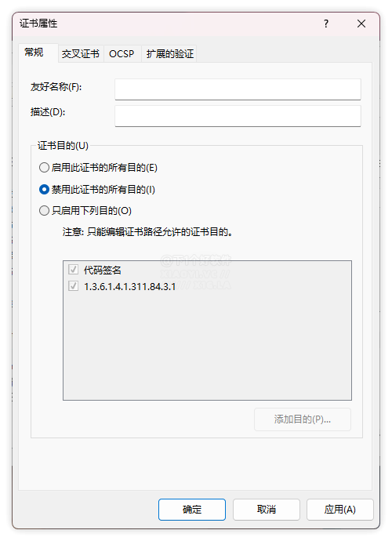Select the 常规 tab
Image resolution: width=392 pixels, height=541 pixels.
[x=34, y=53]
